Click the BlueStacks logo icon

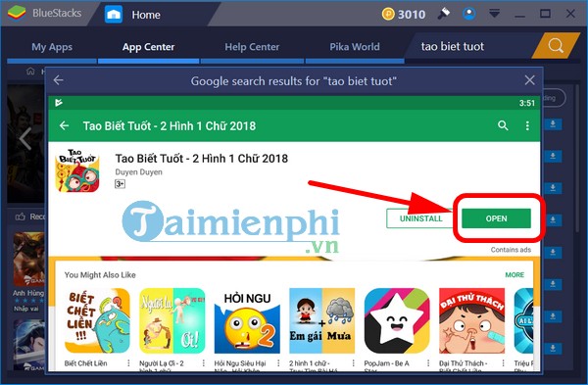[x=17, y=13]
